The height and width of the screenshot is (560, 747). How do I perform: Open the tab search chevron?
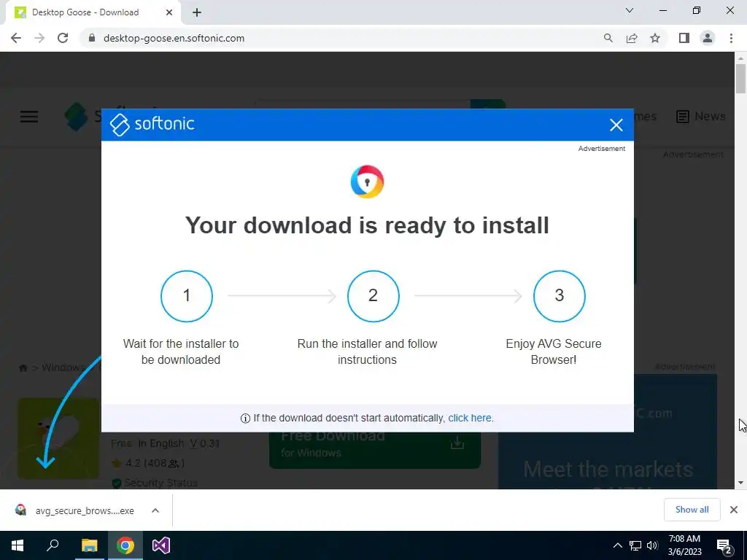pyautogui.click(x=630, y=10)
